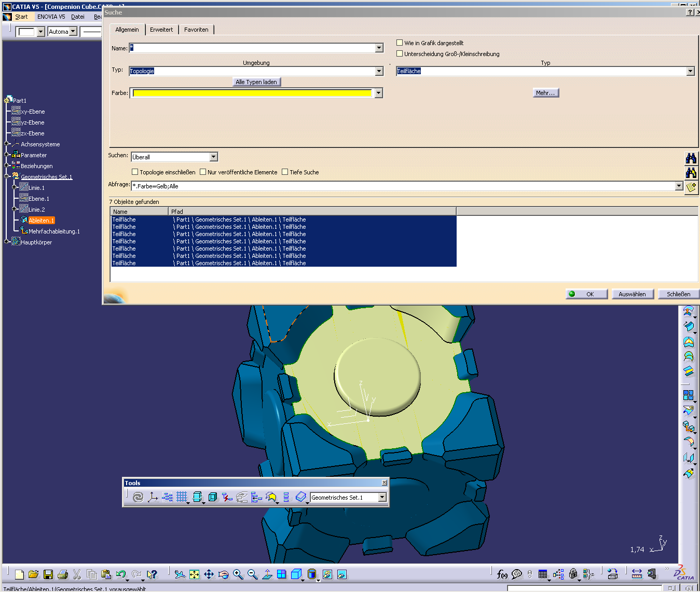Viewport: 700px width, 592px height.
Task: Open the Name field dropdown arrow
Action: point(379,48)
